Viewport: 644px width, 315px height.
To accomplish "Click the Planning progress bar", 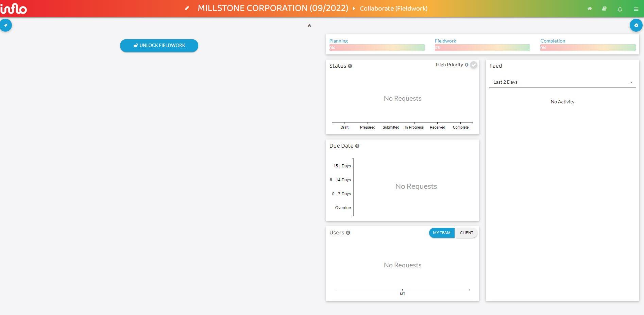I will pyautogui.click(x=377, y=48).
